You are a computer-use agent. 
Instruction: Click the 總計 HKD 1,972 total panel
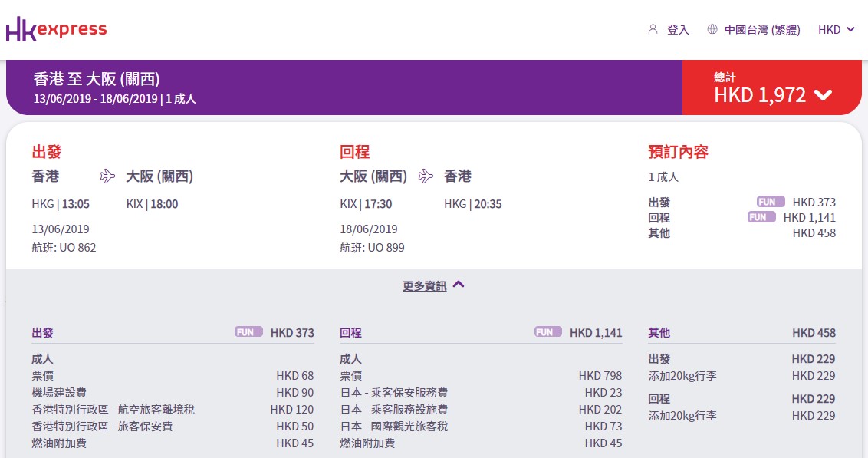[771, 87]
